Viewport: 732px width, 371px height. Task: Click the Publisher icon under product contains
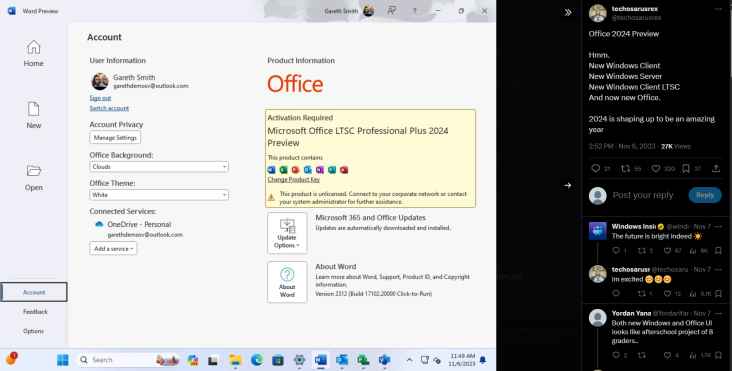332,170
